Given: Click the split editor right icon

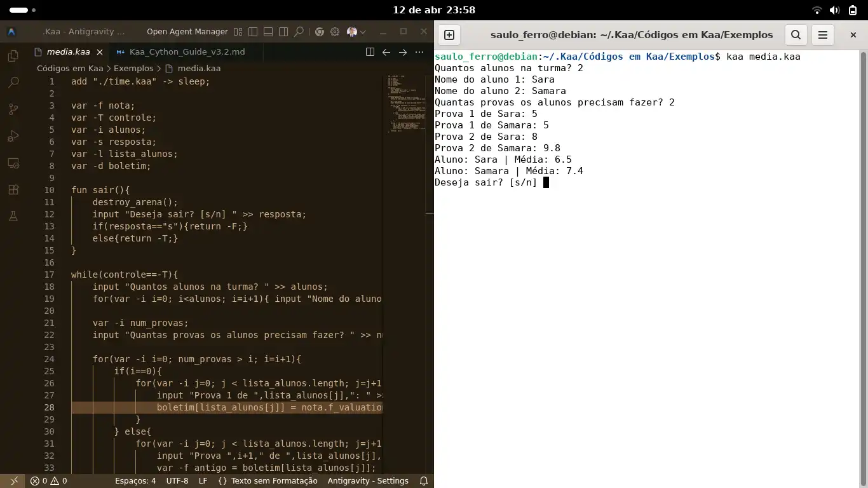Looking at the screenshot, I should 370,52.
